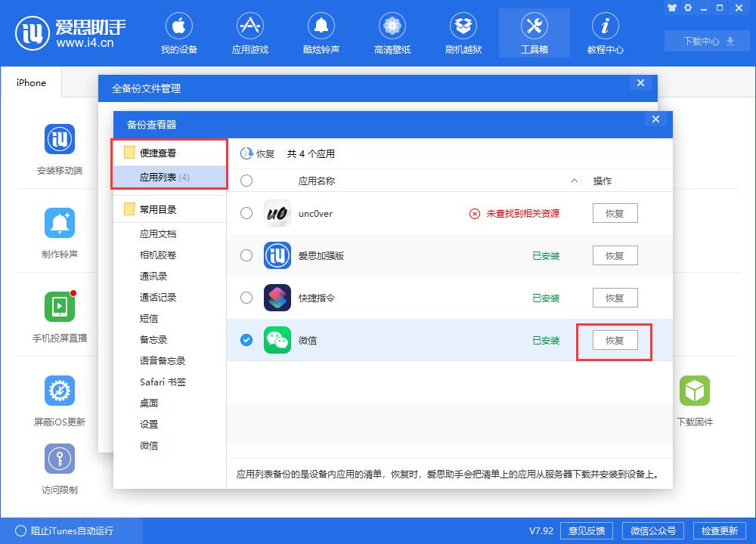
Task: Open the 教程中心 info icon
Action: (605, 26)
